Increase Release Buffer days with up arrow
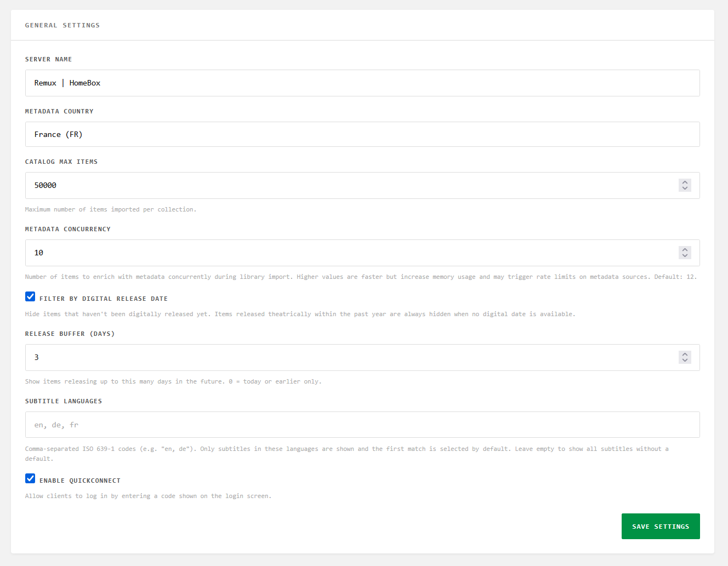 click(x=685, y=355)
